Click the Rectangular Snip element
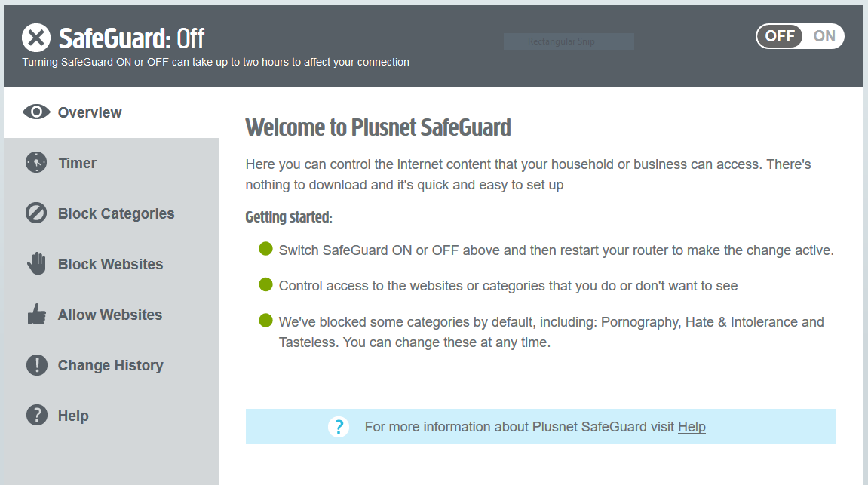Viewport: 868px width, 485px height. 569,41
